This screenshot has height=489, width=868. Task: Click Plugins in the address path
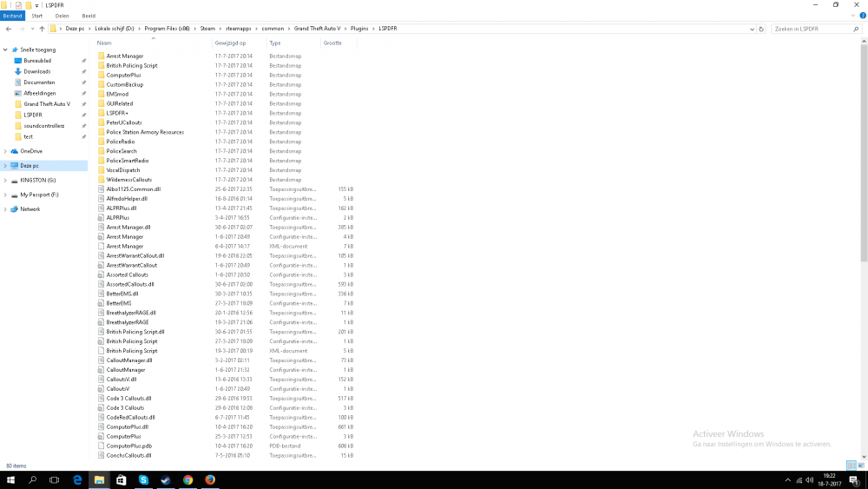[x=359, y=29]
